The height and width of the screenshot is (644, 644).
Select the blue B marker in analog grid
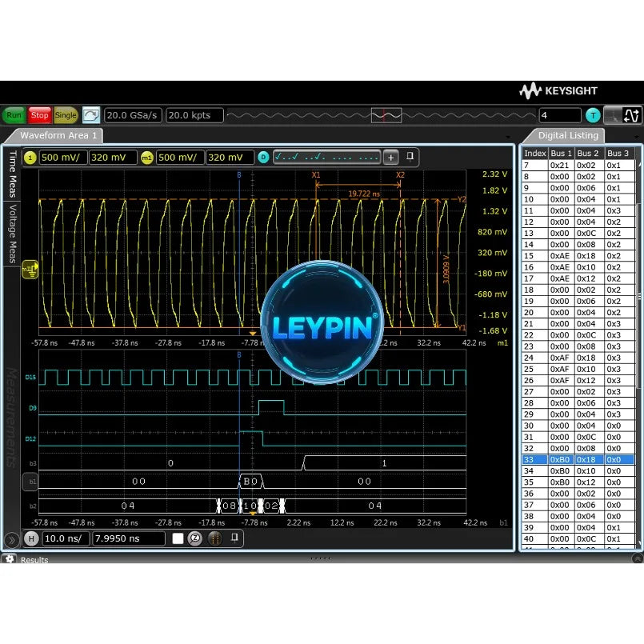pyautogui.click(x=239, y=175)
